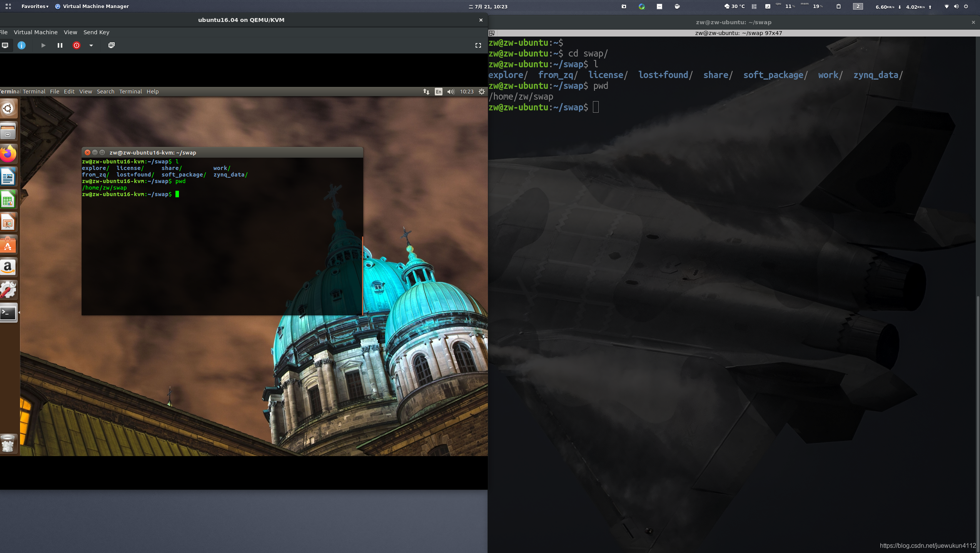Open System Settings wrench icon

(8, 290)
